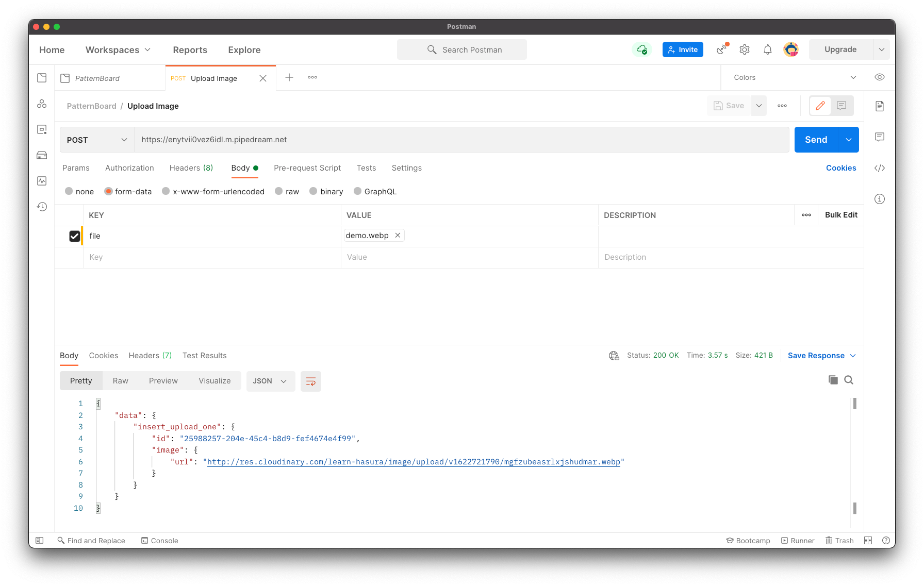This screenshot has height=586, width=924.
Task: Select the binary body type
Action: click(313, 191)
